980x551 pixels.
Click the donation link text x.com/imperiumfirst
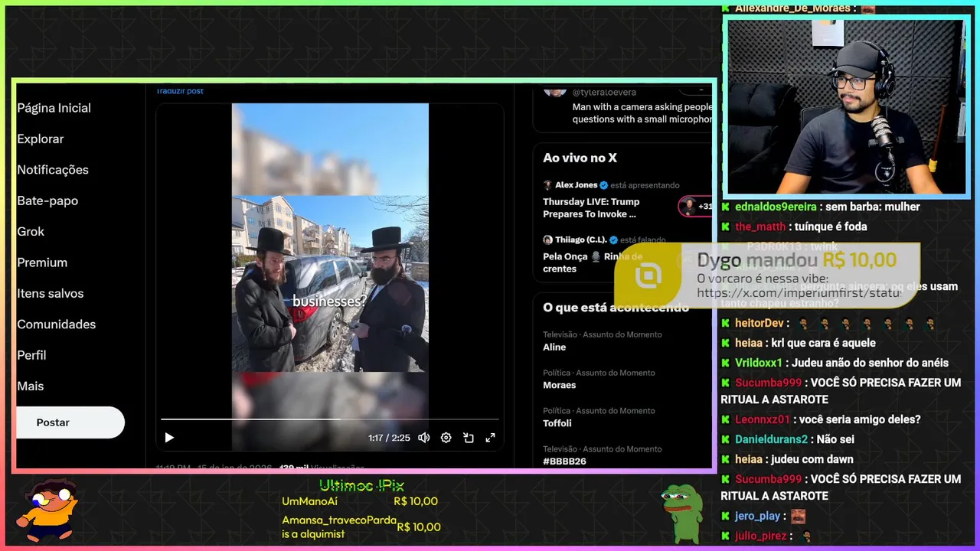pos(799,293)
